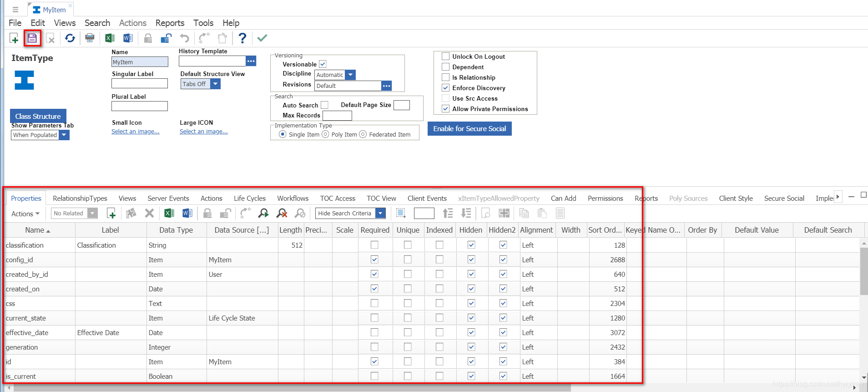Click the move row down sort icon
Screen dimensions: 868x392
tap(466, 213)
